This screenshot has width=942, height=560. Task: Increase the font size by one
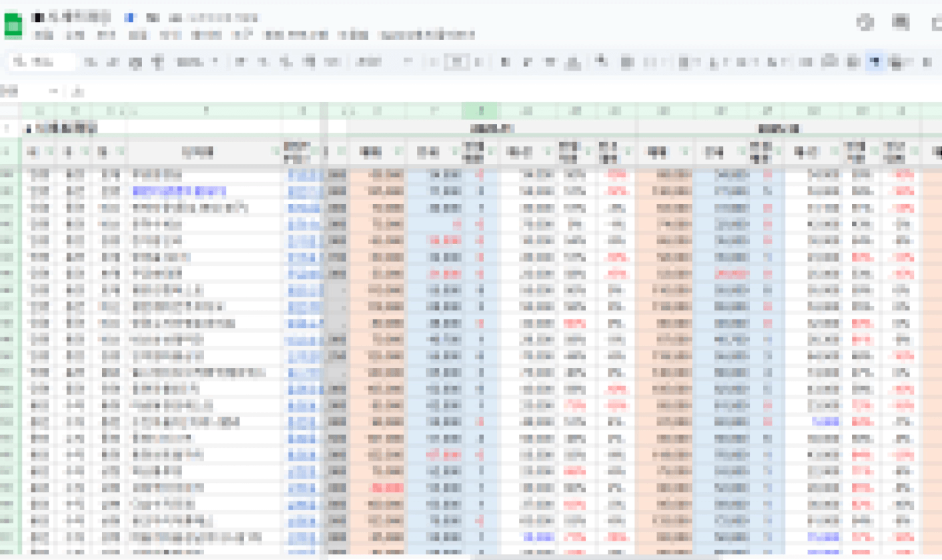479,63
